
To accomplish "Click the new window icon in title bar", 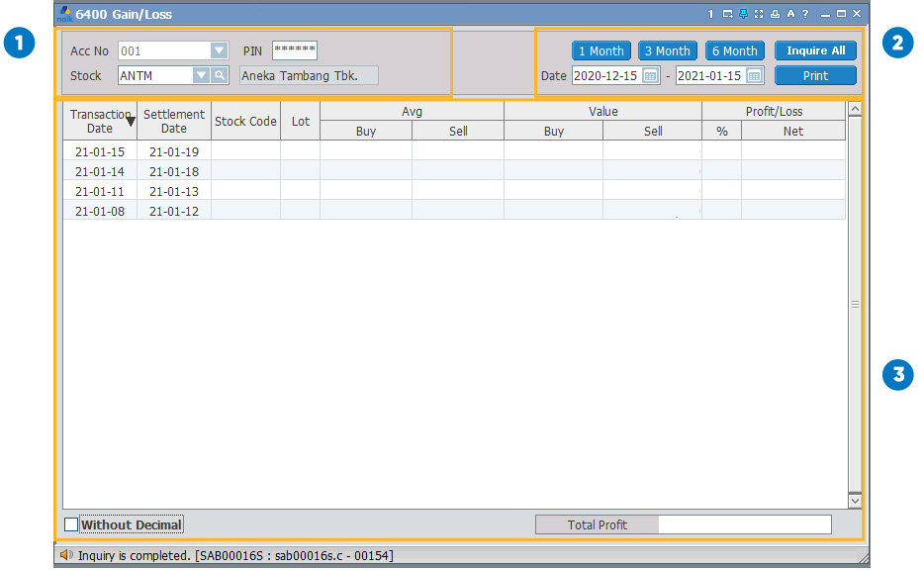I will tap(727, 14).
